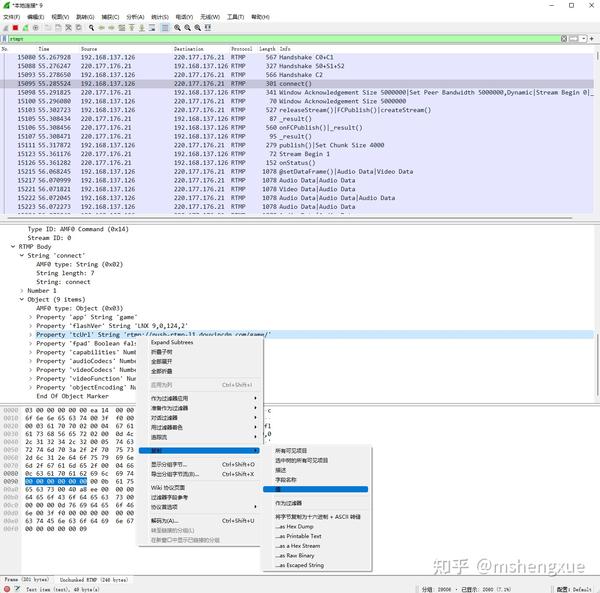
Task: Clear the rtmpt display filter
Action: tap(564, 39)
